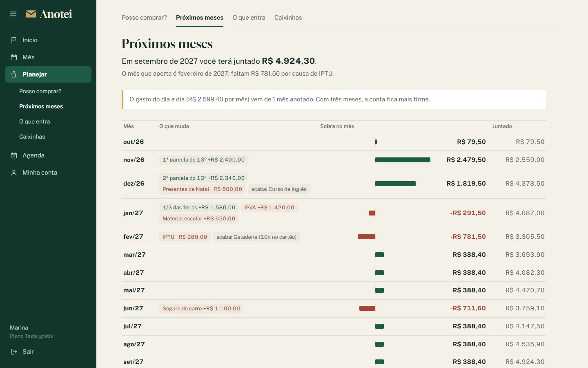This screenshot has width=588, height=368.
Task: Open Agenda in the sidebar
Action: coord(48,155)
